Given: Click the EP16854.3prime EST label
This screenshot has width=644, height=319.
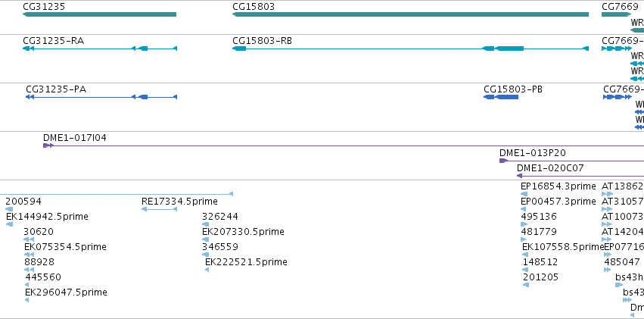Looking at the screenshot, I should [x=558, y=186].
